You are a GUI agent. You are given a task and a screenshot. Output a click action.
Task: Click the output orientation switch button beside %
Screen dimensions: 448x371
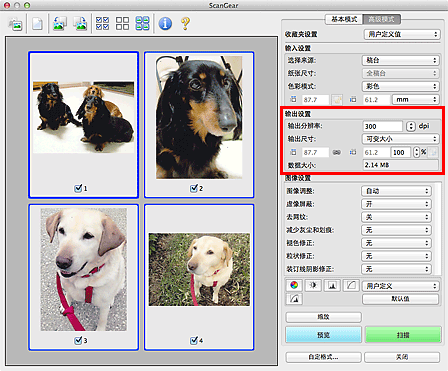433,152
